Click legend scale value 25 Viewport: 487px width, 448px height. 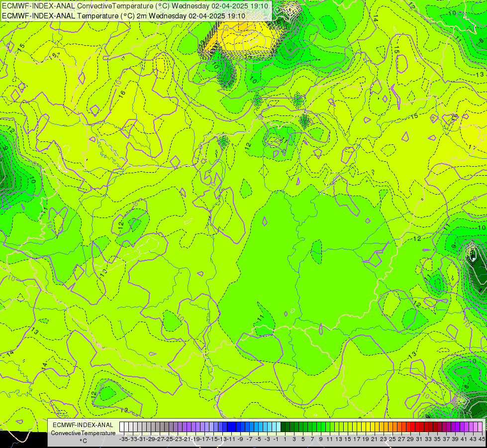pos(392,440)
